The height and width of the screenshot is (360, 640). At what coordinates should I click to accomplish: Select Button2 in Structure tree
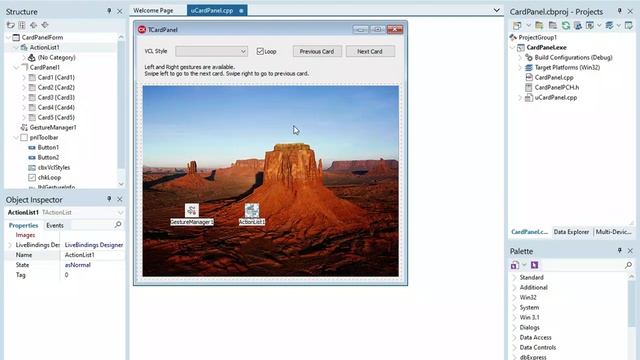click(48, 158)
